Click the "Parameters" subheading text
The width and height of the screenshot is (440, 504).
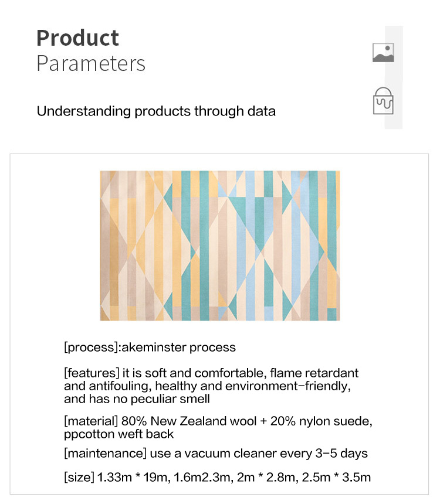[91, 63]
